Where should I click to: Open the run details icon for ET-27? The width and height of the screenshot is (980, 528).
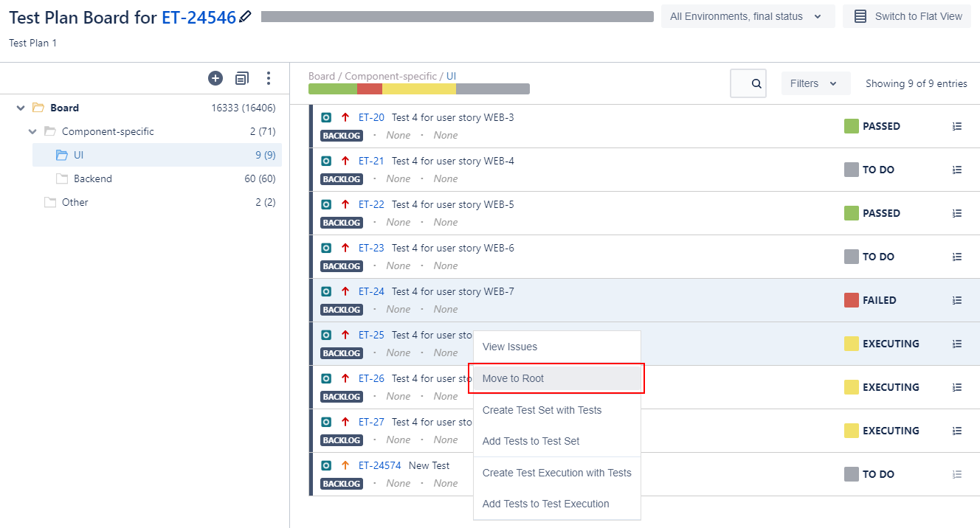[x=957, y=431]
